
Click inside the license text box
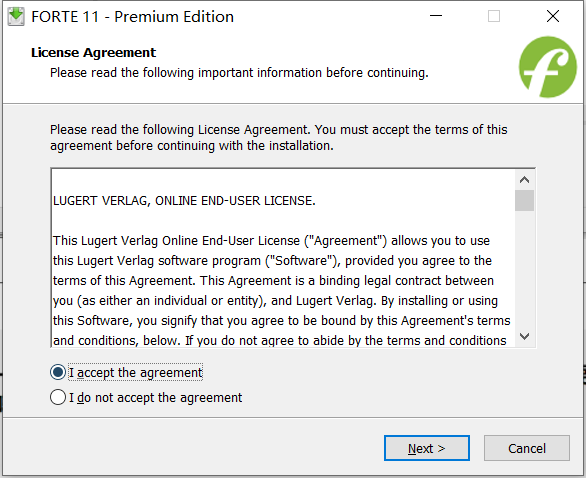(x=283, y=258)
